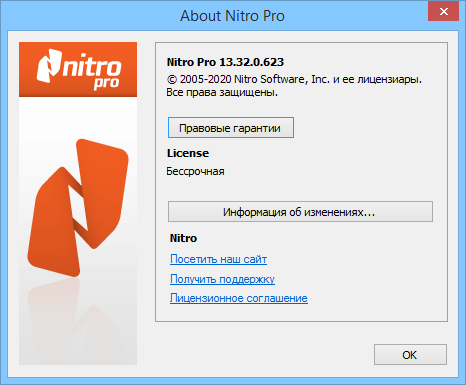
Task: Confirm the dialog with OK
Action: (410, 355)
